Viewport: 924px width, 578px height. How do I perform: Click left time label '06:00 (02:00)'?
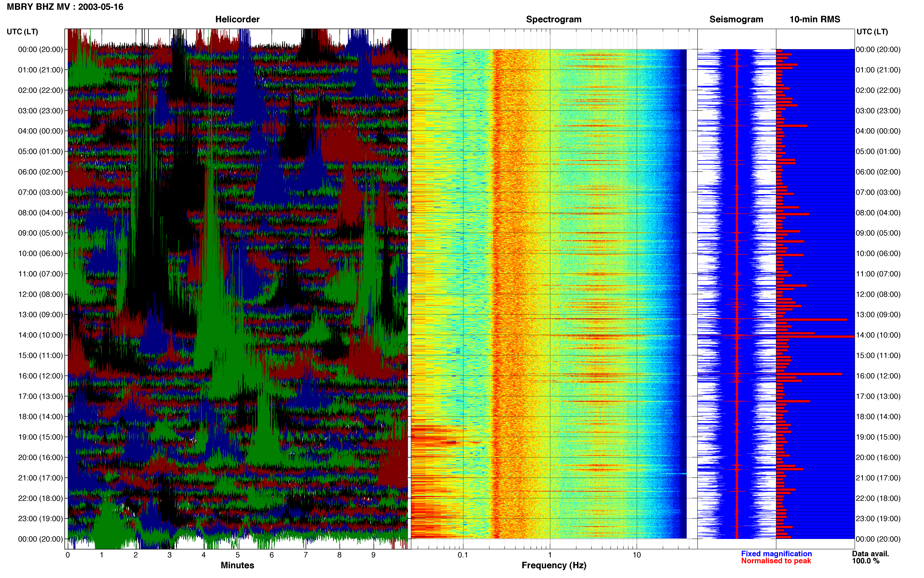41,172
